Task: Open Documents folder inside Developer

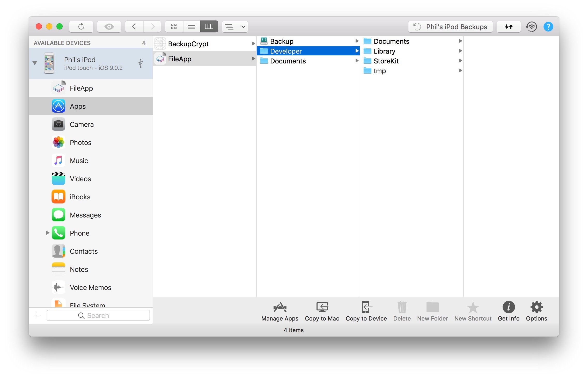Action: [x=412, y=41]
